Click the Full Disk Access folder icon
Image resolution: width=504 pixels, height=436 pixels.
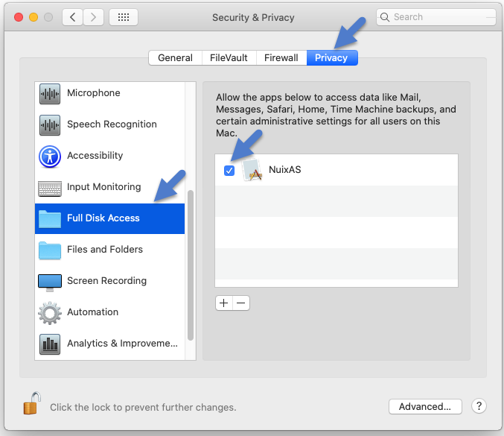click(x=49, y=219)
